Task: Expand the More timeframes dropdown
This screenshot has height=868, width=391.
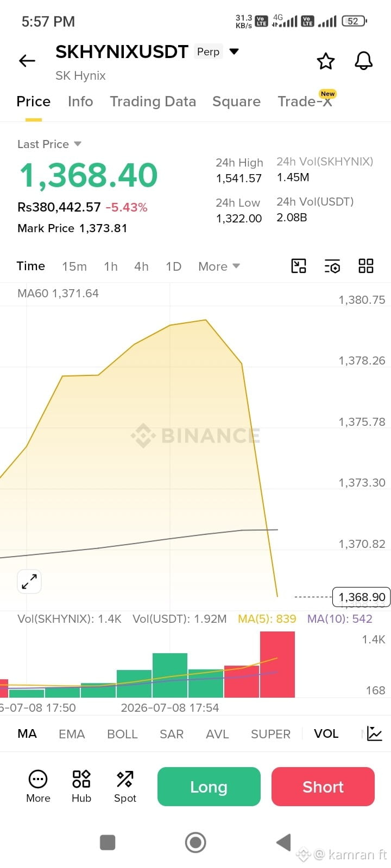Action: [x=219, y=266]
